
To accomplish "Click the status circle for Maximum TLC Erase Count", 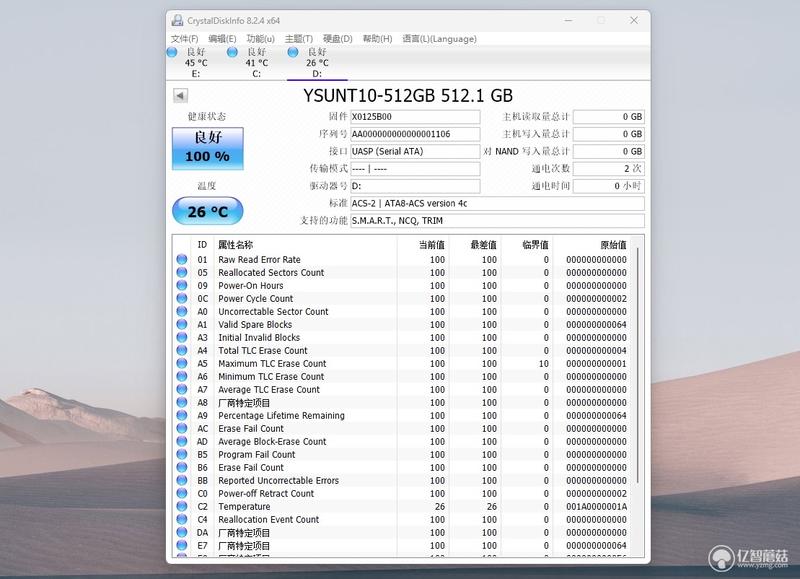I will click(182, 363).
